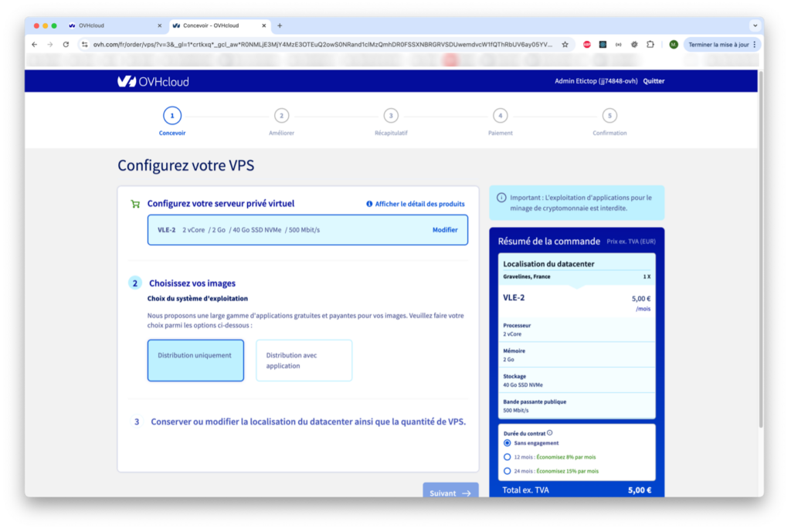Open the tab list chevron
The image size is (791, 532).
click(x=755, y=25)
